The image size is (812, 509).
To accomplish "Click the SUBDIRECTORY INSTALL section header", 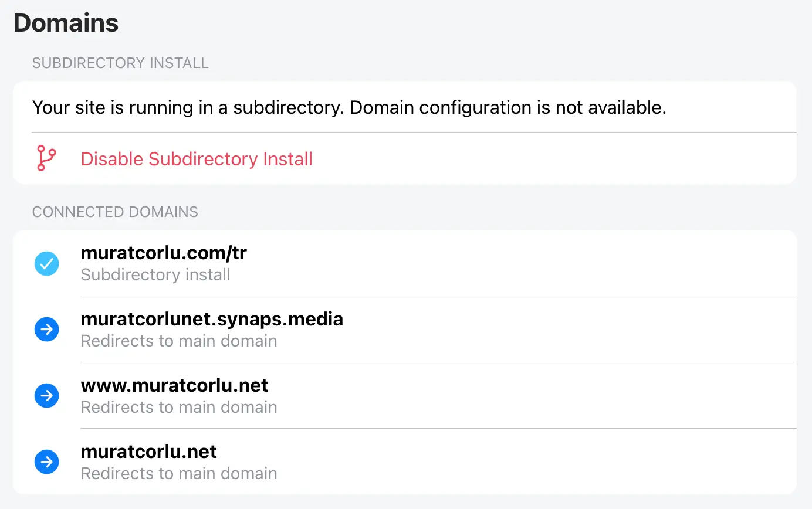I will click(120, 63).
